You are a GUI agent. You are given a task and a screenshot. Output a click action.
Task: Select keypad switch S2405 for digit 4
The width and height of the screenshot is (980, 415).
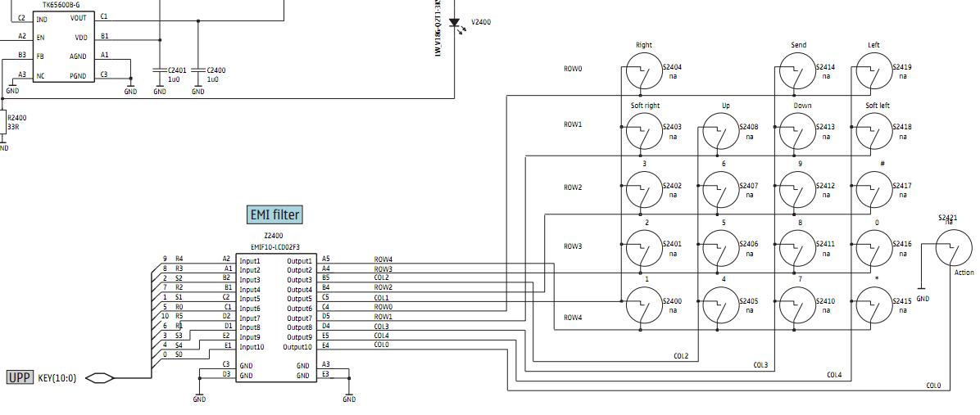(720, 305)
